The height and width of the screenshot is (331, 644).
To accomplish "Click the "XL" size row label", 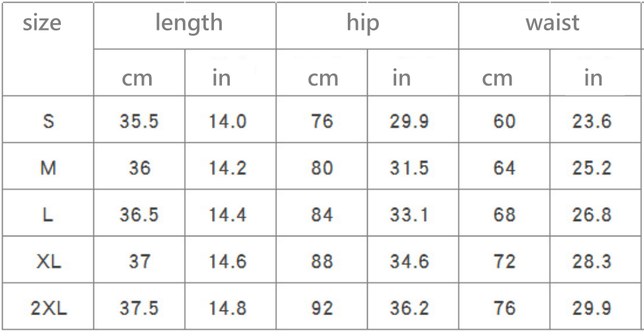I will coord(48,261).
